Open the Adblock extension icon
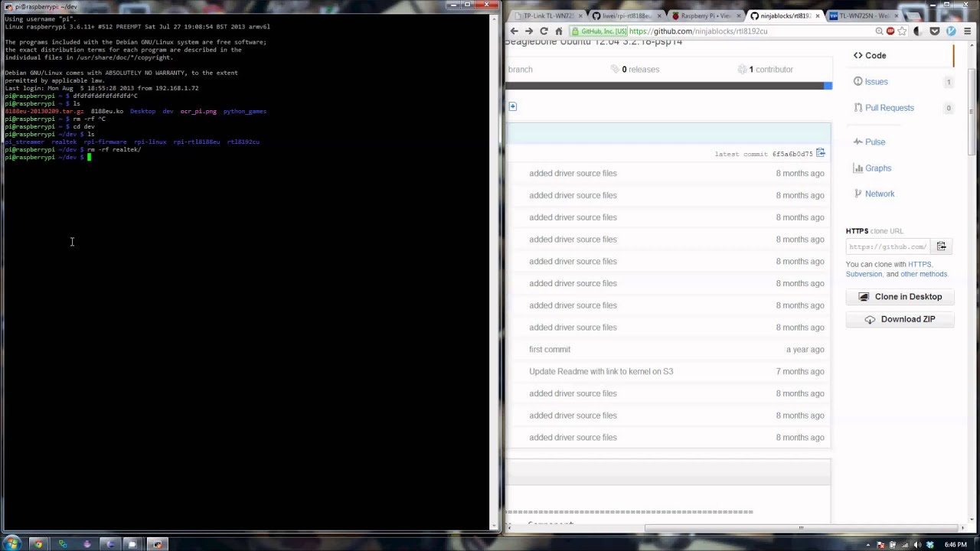 click(x=890, y=31)
